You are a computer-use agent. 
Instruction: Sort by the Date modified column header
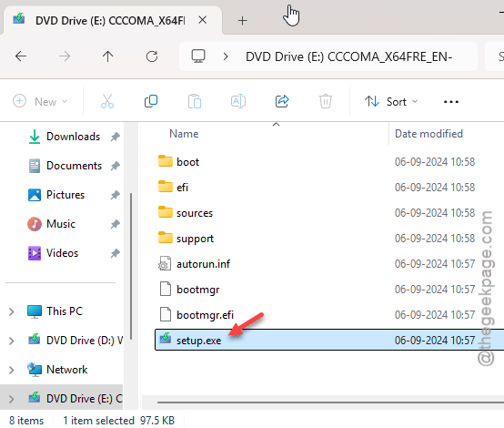(x=428, y=134)
